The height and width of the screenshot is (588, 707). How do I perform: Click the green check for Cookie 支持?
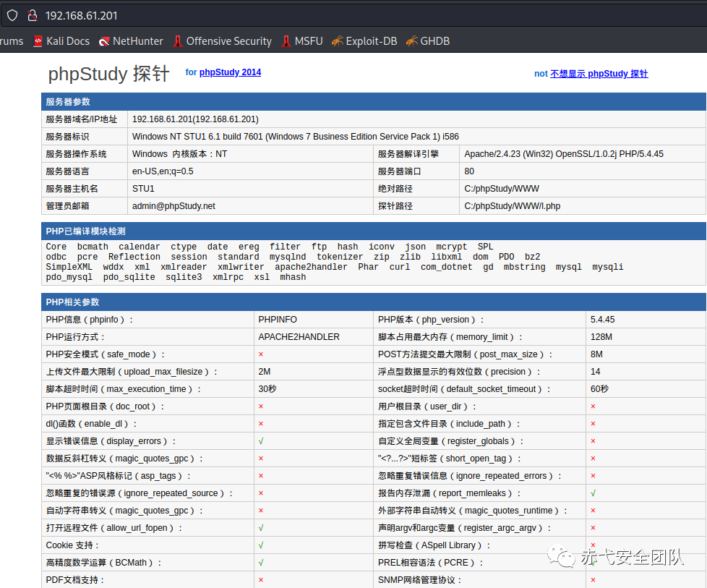click(x=261, y=545)
